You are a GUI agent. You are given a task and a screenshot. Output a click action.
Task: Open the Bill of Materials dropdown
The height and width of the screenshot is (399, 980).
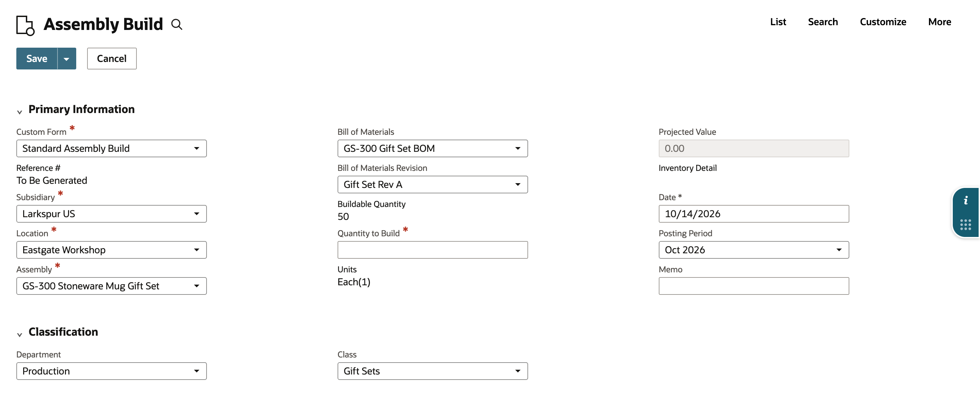pos(432,148)
